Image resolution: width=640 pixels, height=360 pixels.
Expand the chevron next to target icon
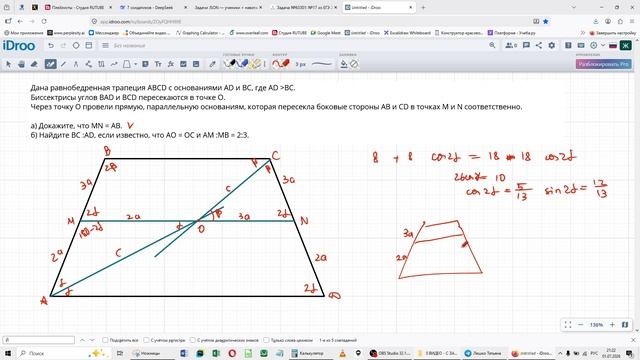[603, 45]
